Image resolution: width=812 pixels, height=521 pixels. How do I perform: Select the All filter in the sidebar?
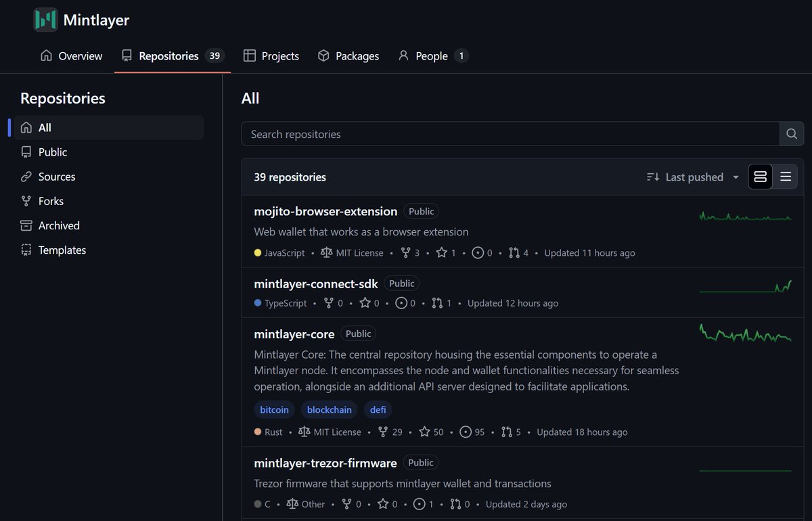click(x=109, y=127)
